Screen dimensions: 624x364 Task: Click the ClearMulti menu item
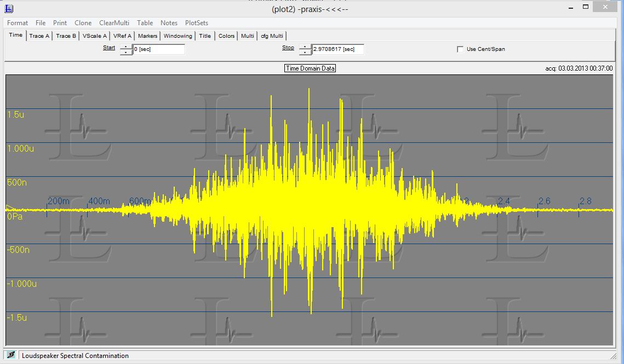pos(114,23)
